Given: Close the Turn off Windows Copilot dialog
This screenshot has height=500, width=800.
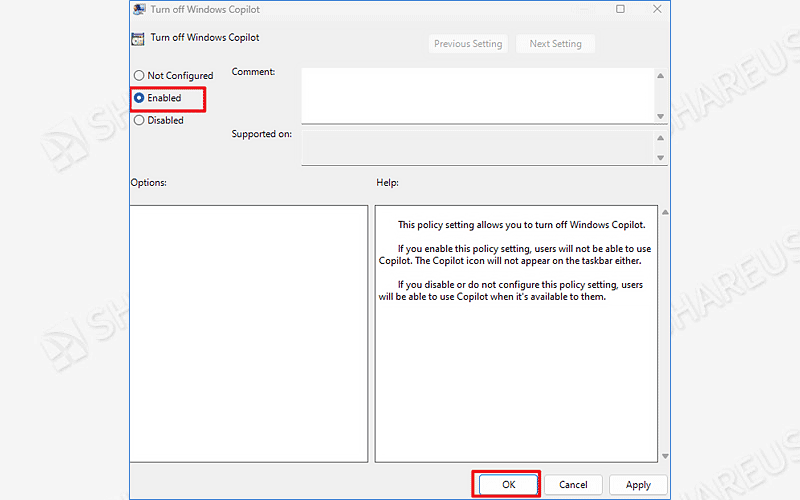Looking at the screenshot, I should coord(657,9).
